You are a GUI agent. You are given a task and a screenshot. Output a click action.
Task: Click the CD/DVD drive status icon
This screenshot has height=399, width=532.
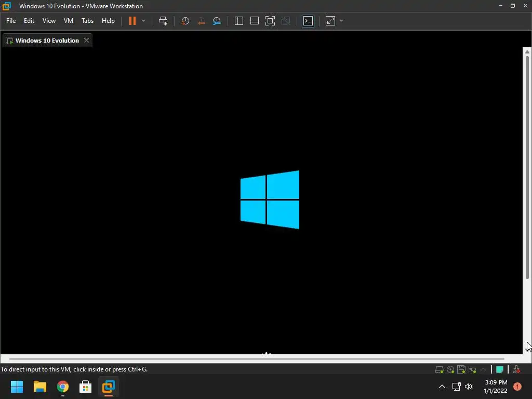pos(450,369)
